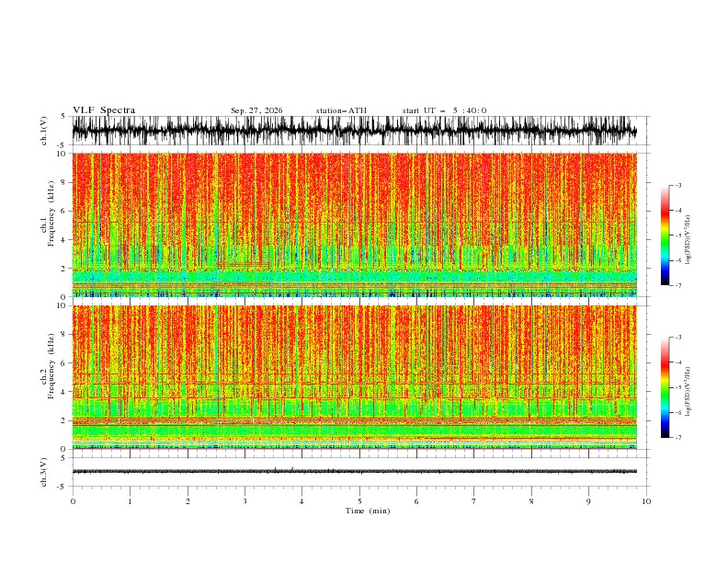This screenshot has width=728, height=563.
Task: Click the 10 minute tick on time axis
Action: click(x=646, y=501)
